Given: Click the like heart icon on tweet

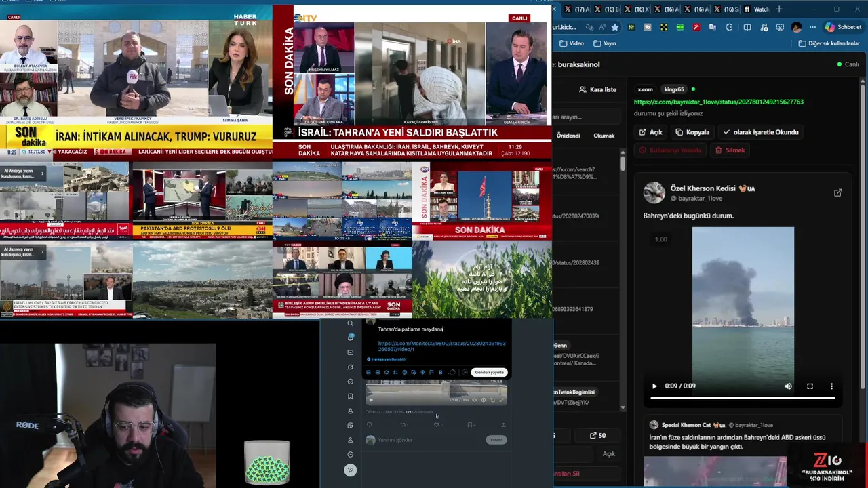Looking at the screenshot, I should pyautogui.click(x=436, y=425).
